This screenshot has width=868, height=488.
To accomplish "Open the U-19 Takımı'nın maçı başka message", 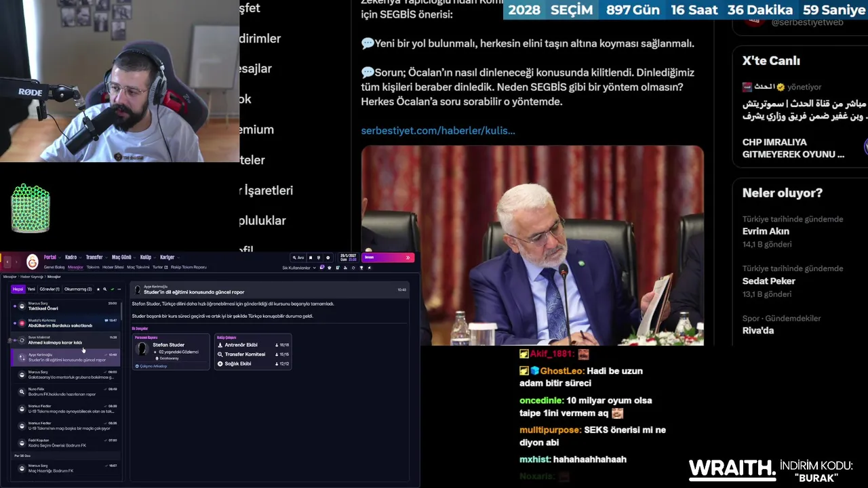I will coord(66,426).
